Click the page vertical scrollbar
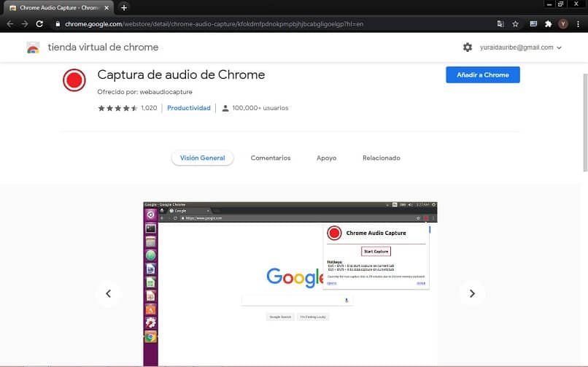 (585, 122)
